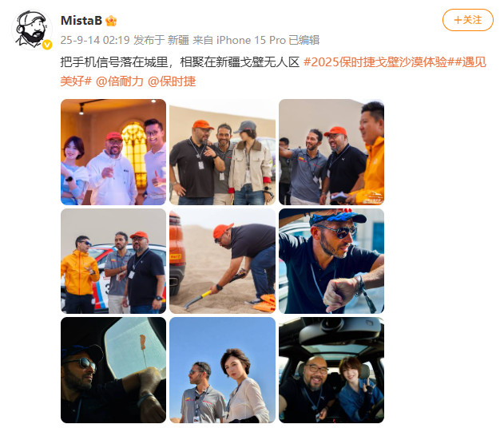Open MistaB's profile avatar
This screenshot has height=436, width=504.
[x=31, y=30]
